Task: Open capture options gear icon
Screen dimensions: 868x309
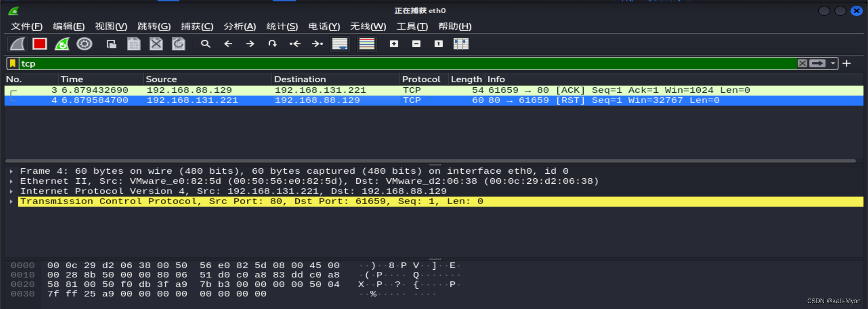Action: 85,44
